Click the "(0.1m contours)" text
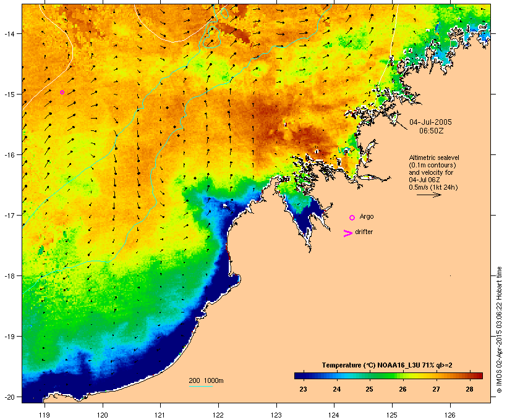The width and height of the screenshot is (507, 420). tap(432, 165)
